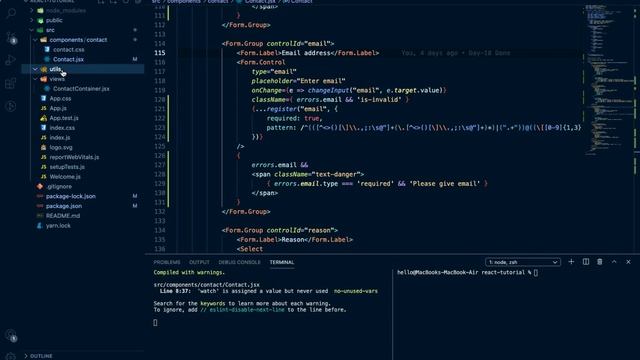Open the index.js file
The width and height of the screenshot is (640, 360).
[60, 138]
